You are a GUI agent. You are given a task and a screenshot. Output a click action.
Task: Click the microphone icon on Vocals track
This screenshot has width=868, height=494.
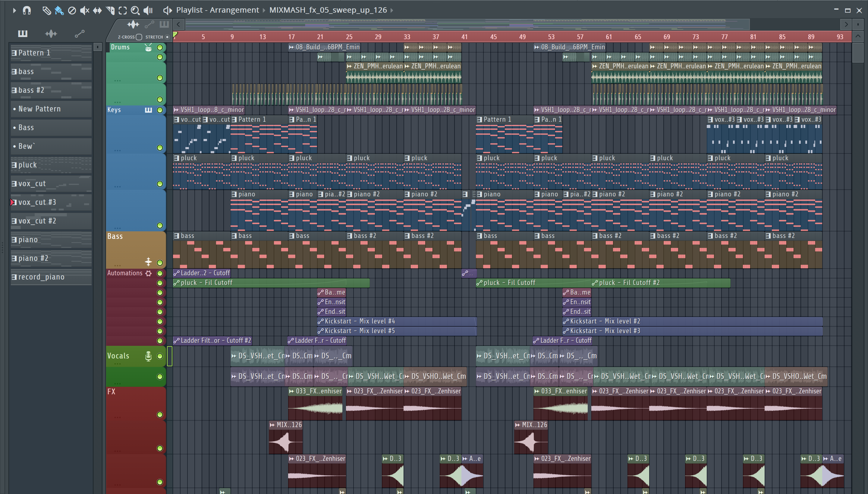148,356
